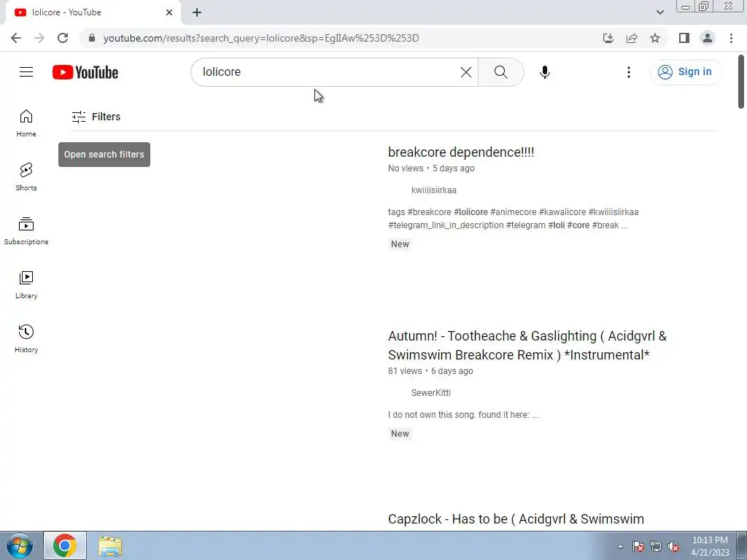
Task: Click New badge under Autumn! Tootheache video
Action: click(x=400, y=433)
